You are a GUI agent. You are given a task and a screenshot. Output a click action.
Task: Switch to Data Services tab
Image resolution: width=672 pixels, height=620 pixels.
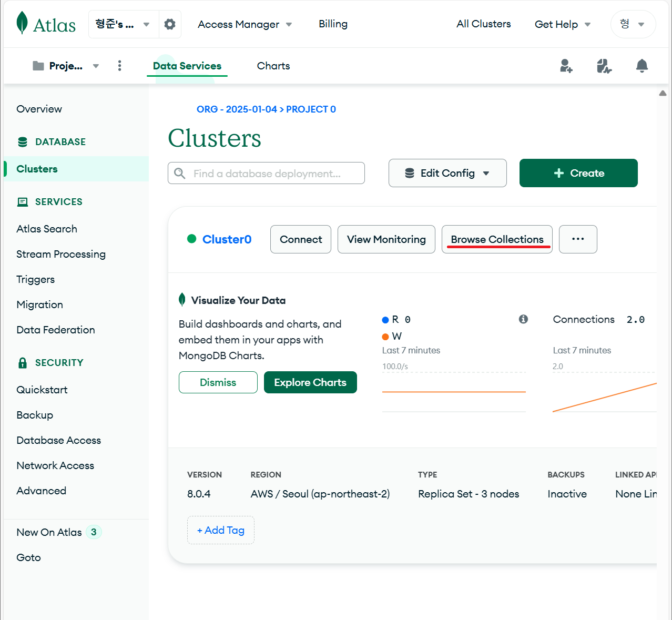[x=187, y=66]
